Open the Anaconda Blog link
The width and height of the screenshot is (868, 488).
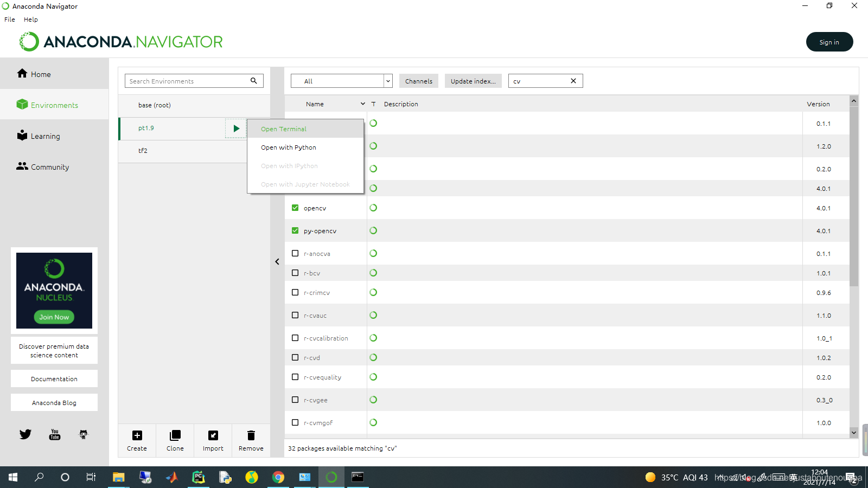point(54,402)
